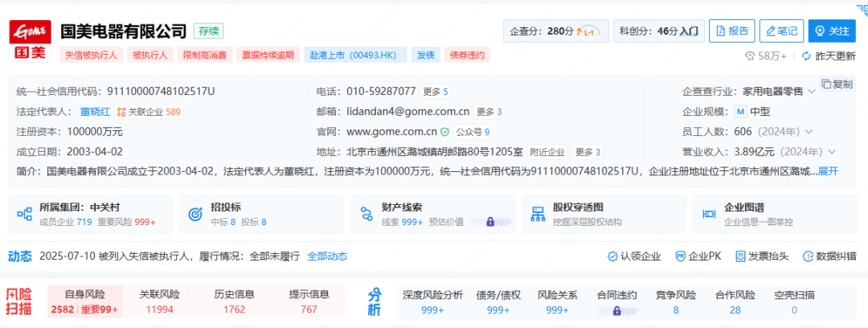
Task: Open the 报告 report button
Action: click(x=732, y=31)
